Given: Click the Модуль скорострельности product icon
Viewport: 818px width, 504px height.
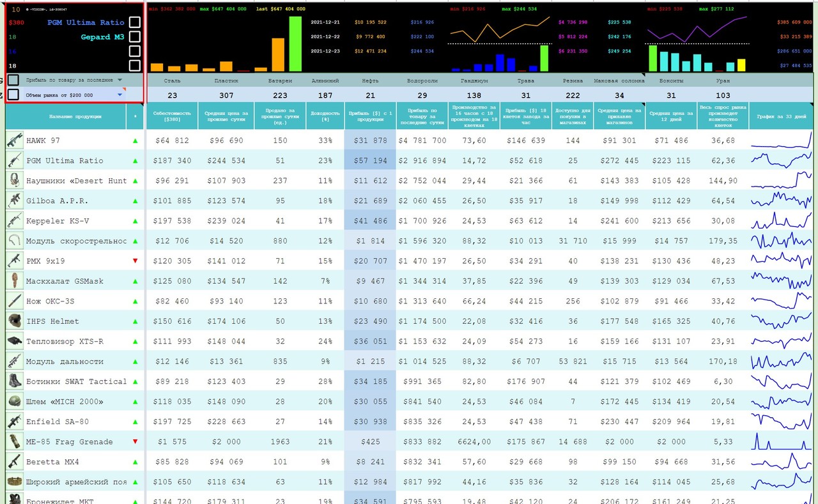Looking at the screenshot, I should tap(15, 241).
